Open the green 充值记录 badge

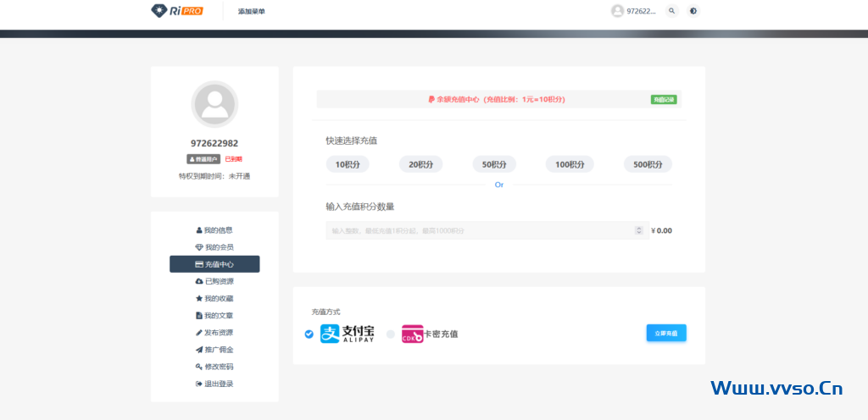[x=664, y=99]
